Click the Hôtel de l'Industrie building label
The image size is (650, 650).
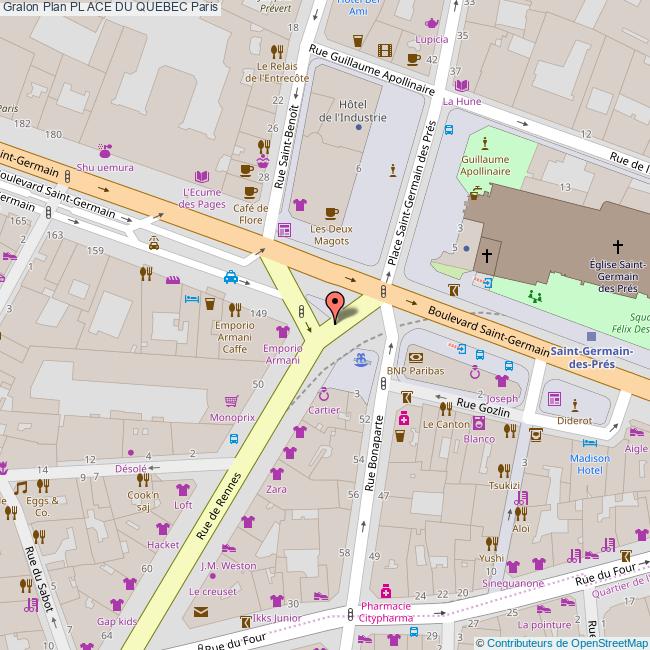tap(350, 111)
